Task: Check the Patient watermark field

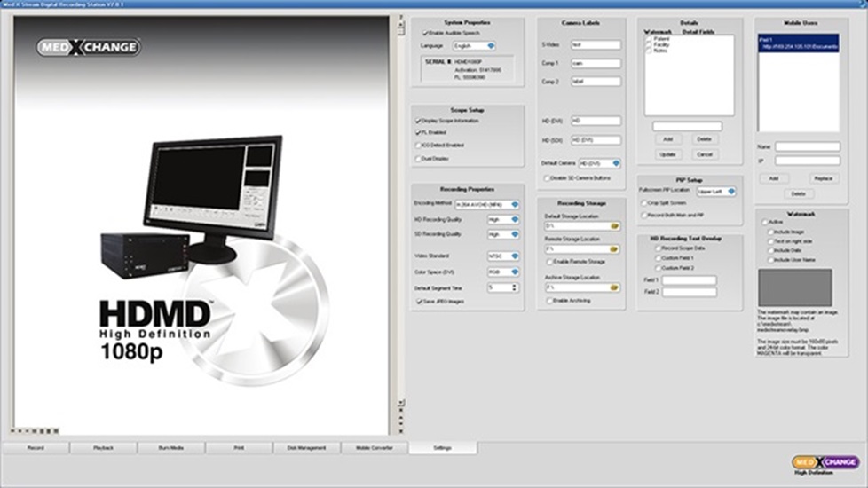Action: (x=649, y=39)
